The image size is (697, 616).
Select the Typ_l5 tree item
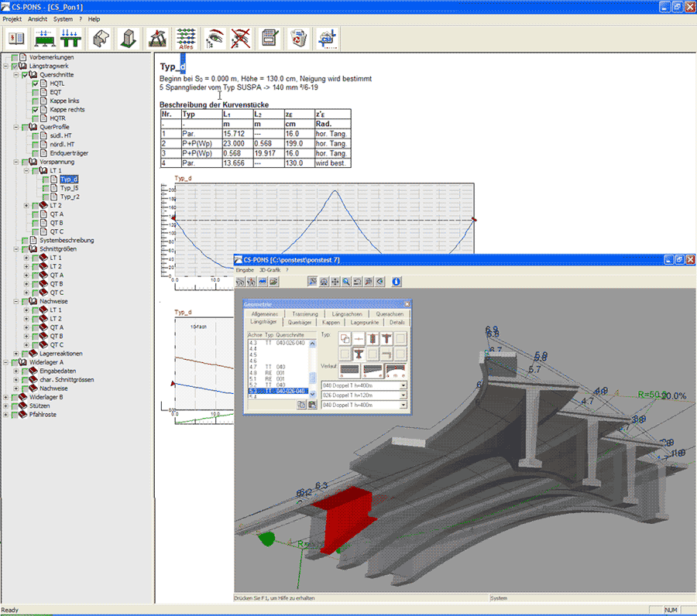[69, 188]
